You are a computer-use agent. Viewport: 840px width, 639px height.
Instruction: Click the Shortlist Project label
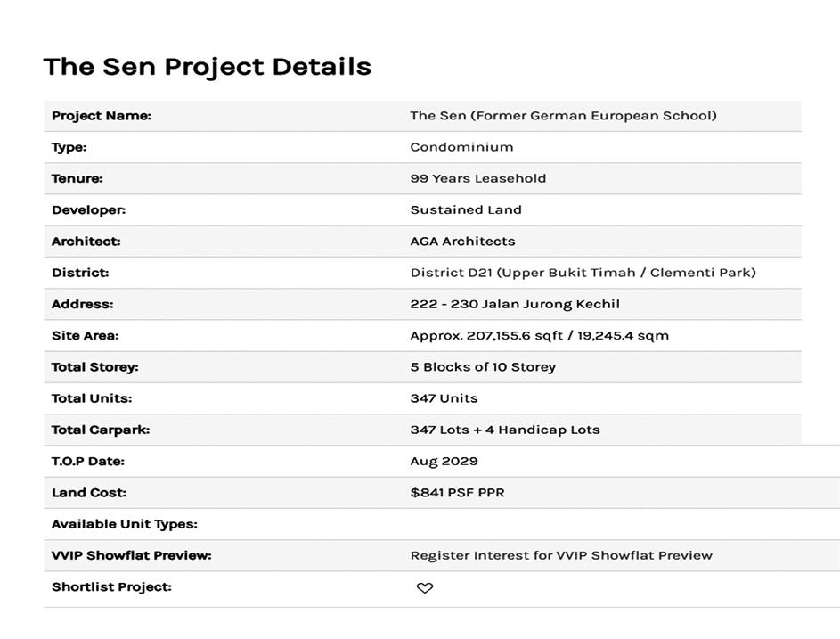(x=111, y=587)
